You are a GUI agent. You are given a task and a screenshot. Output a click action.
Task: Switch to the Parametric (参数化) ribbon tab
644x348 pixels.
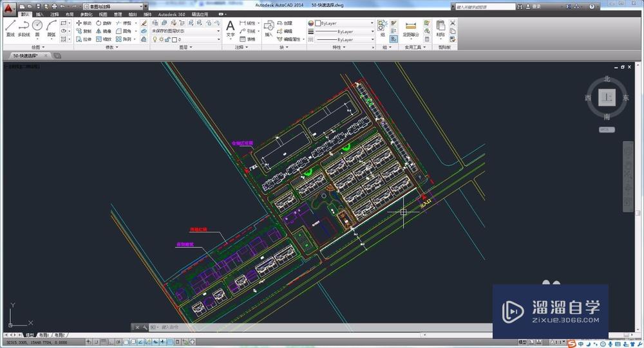(x=86, y=14)
